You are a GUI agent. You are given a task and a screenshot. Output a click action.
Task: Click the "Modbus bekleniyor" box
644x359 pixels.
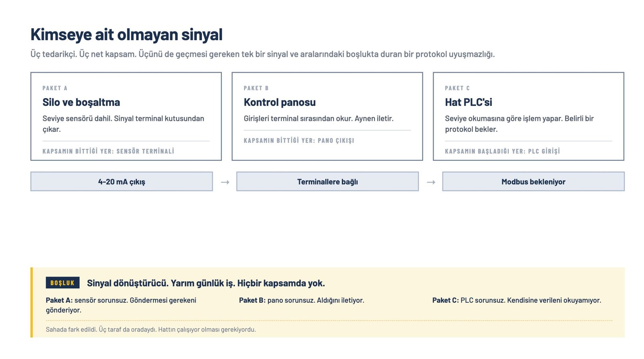[x=533, y=182]
